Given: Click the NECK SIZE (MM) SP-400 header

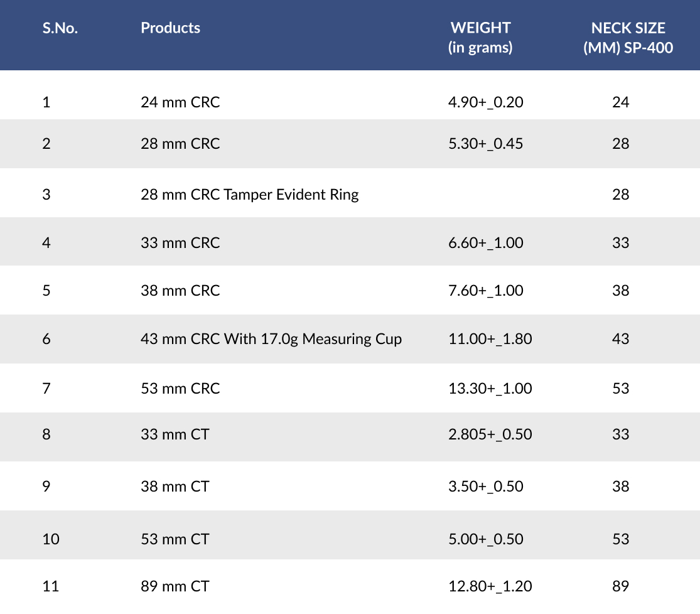Looking at the screenshot, I should pos(628,38).
